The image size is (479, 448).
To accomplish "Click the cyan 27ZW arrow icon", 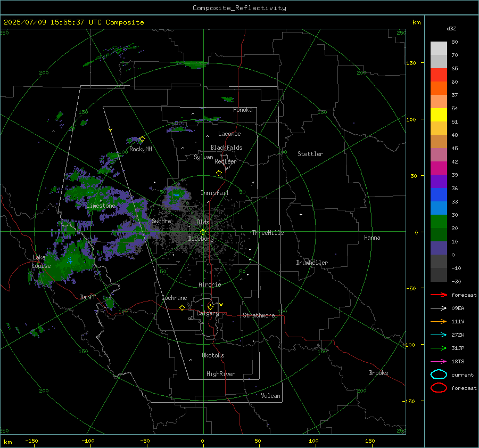I will tap(439, 335).
